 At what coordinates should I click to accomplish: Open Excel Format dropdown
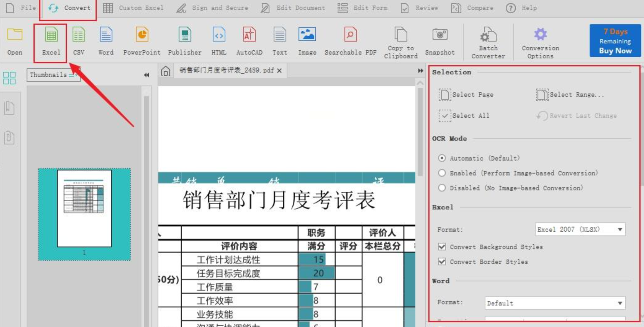(x=580, y=229)
